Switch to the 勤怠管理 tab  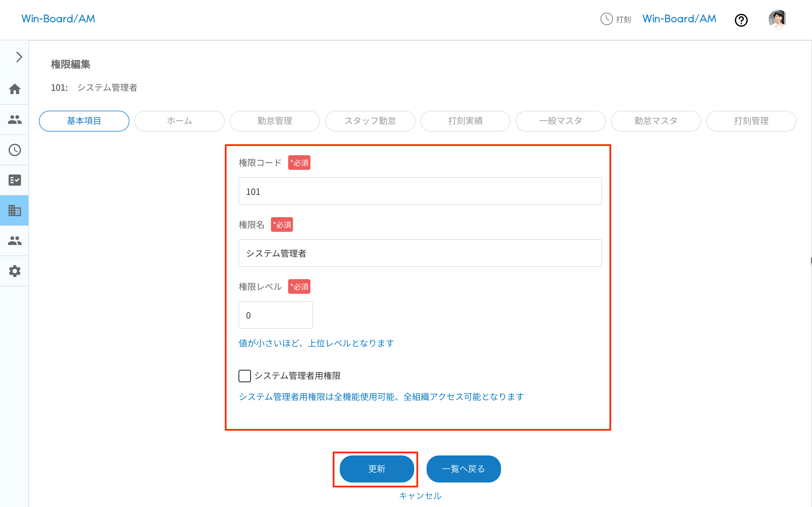tap(274, 121)
